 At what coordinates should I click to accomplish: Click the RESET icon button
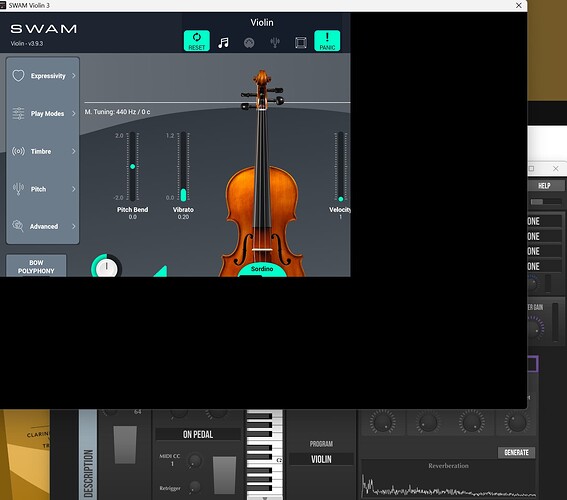197,40
